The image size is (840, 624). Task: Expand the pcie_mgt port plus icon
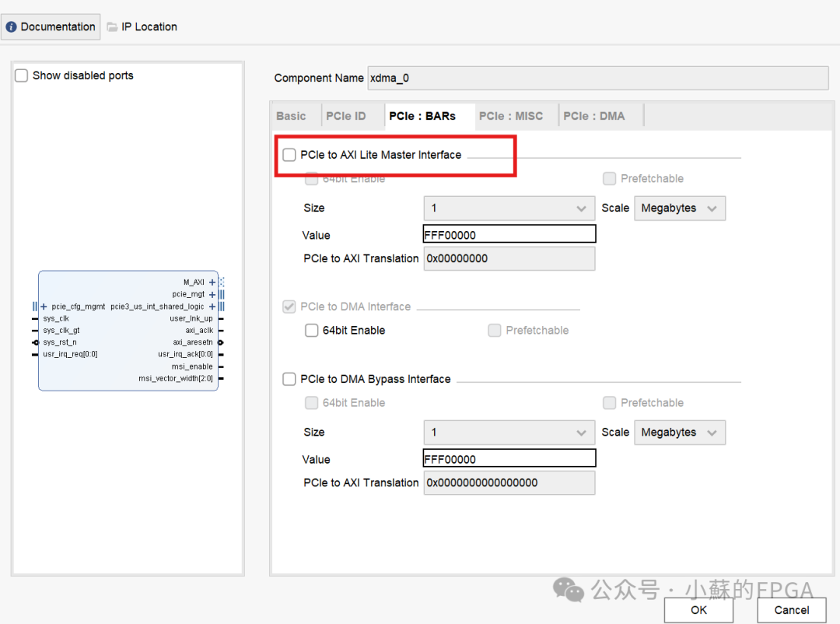pyautogui.click(x=212, y=294)
